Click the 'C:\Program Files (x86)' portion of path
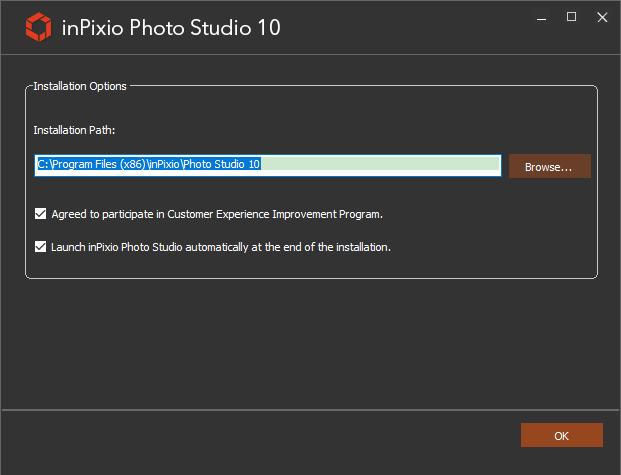Viewport: 621px width, 475px height. click(91, 164)
